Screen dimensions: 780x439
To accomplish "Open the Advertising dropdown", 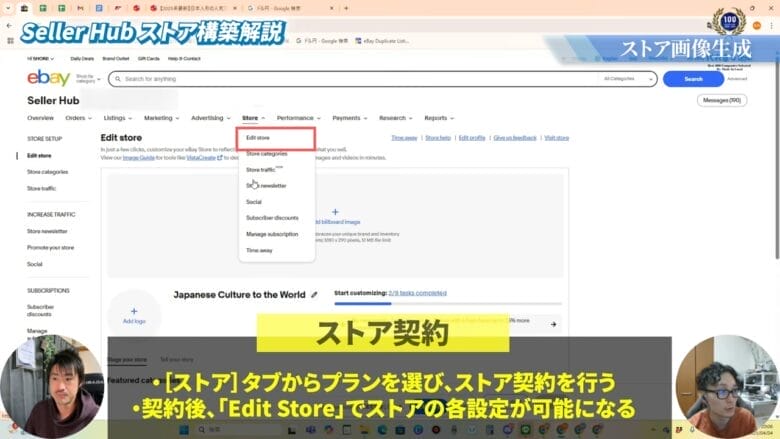I will [x=211, y=118].
